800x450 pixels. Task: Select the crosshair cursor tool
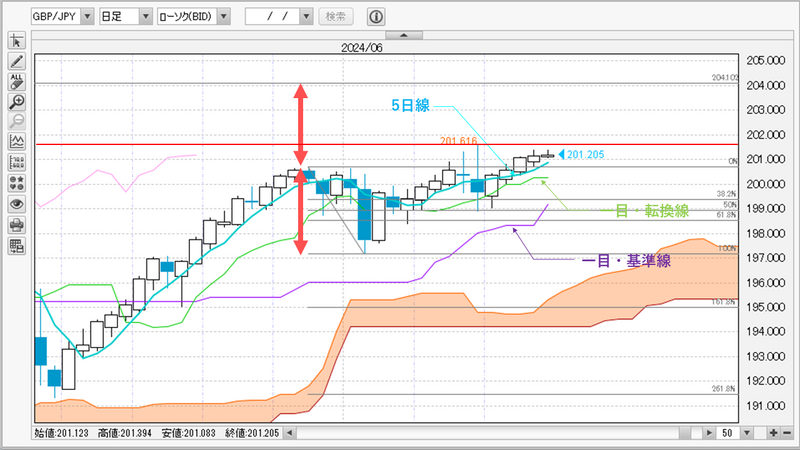[16, 41]
